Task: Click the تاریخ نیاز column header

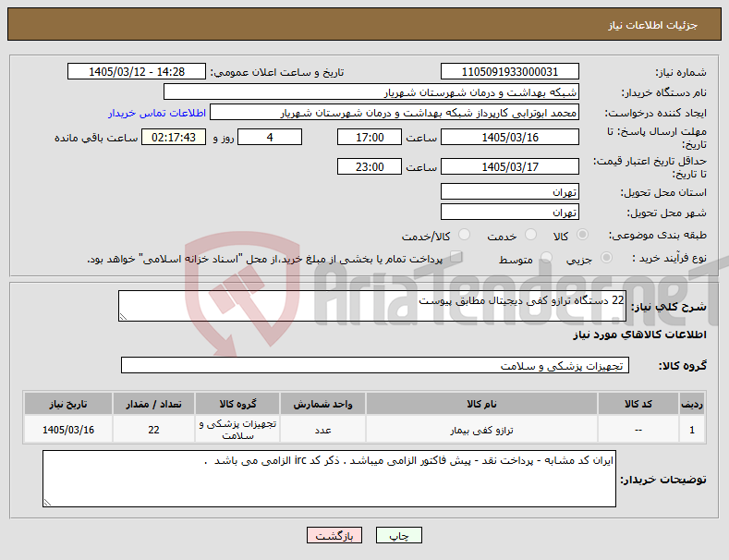Action: (68, 404)
